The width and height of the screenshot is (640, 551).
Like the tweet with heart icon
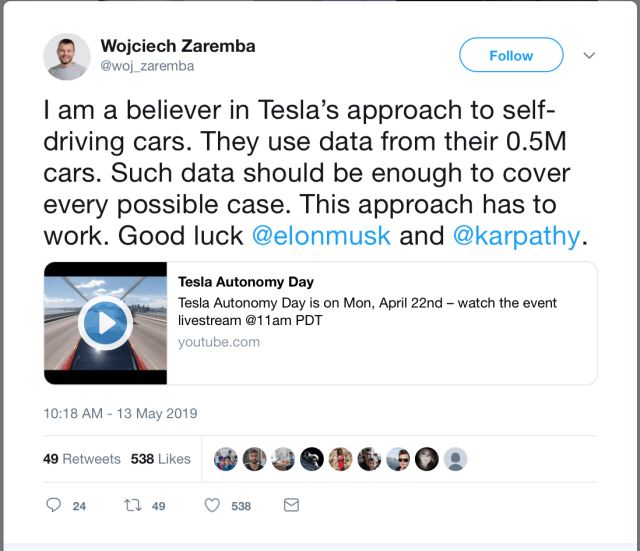(212, 506)
